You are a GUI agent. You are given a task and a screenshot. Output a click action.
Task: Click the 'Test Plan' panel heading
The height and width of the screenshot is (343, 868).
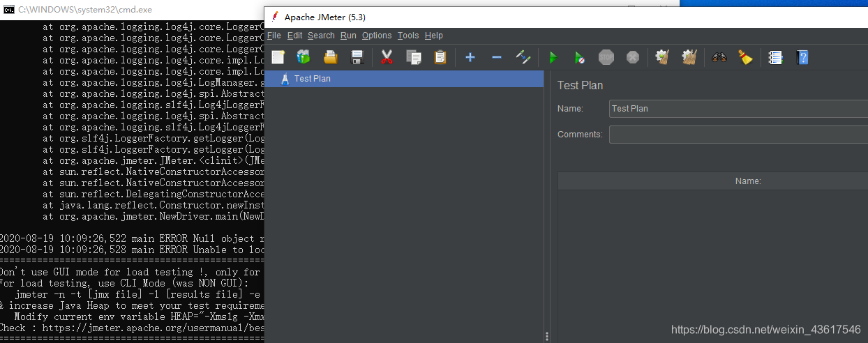[581, 85]
